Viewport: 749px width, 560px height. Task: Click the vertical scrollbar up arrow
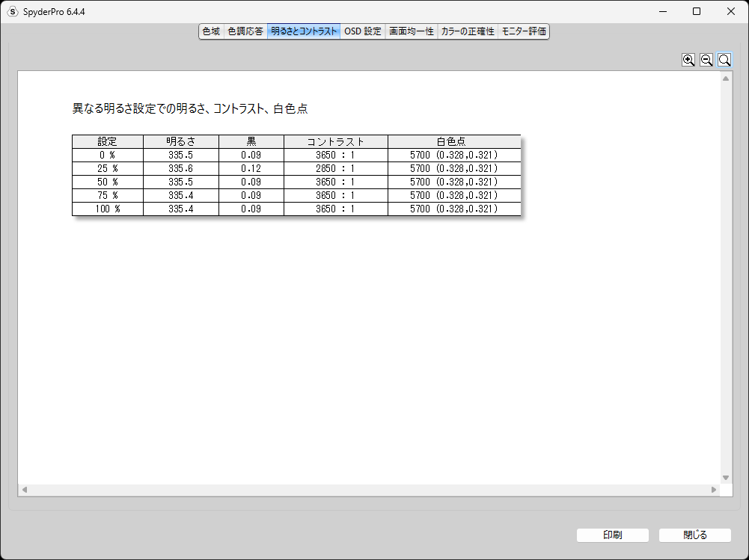click(726, 79)
